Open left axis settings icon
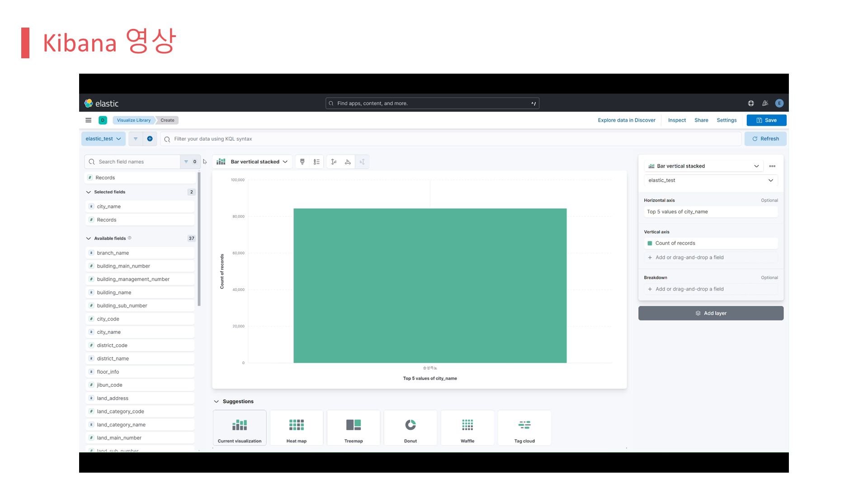868x488 pixels. tap(334, 162)
